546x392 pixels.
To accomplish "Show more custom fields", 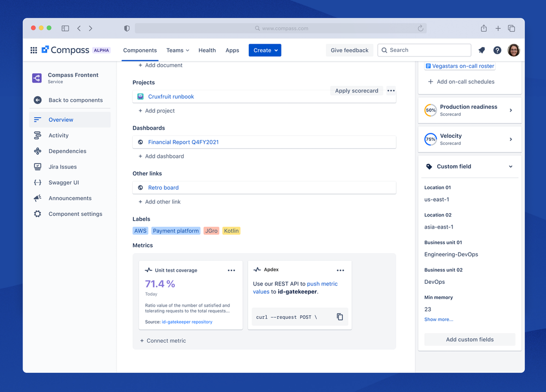I will tap(438, 319).
